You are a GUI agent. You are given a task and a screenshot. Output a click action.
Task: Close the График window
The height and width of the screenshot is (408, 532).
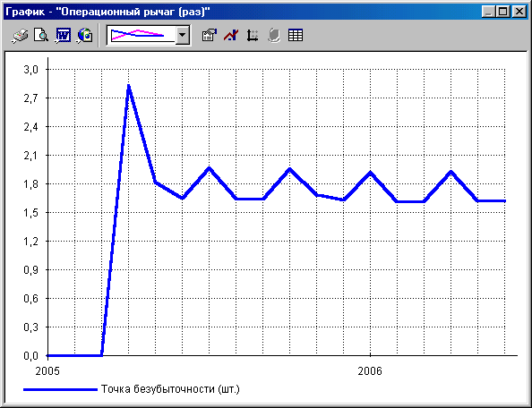(x=519, y=13)
